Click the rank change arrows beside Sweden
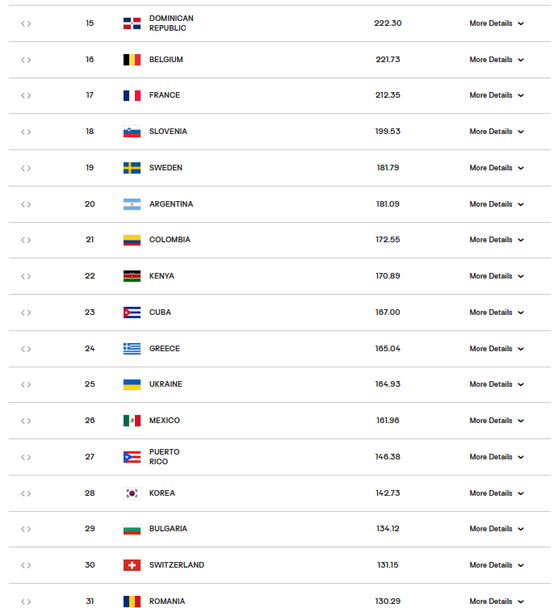This screenshot has height=608, width=558. click(x=26, y=168)
